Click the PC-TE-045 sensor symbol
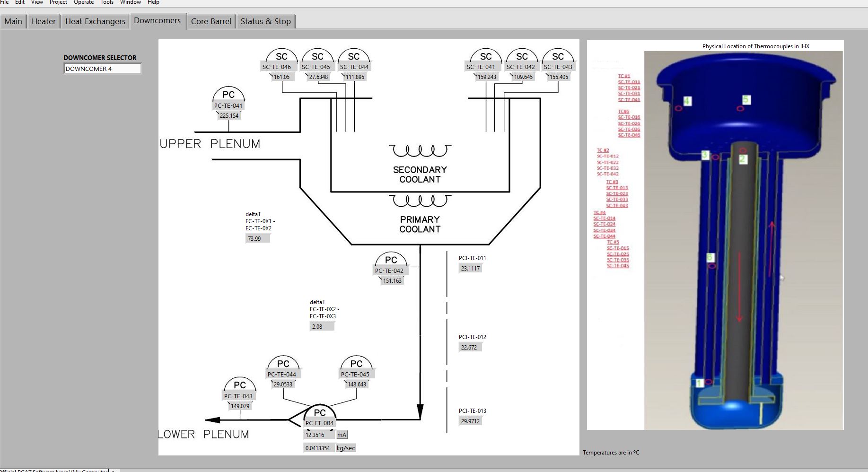Image resolution: width=868 pixels, height=472 pixels. click(x=356, y=365)
